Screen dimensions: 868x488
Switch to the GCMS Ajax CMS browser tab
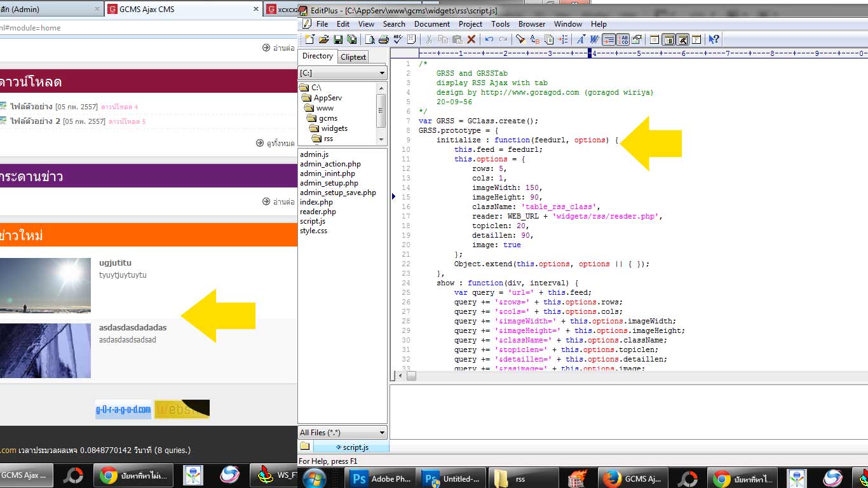point(184,9)
